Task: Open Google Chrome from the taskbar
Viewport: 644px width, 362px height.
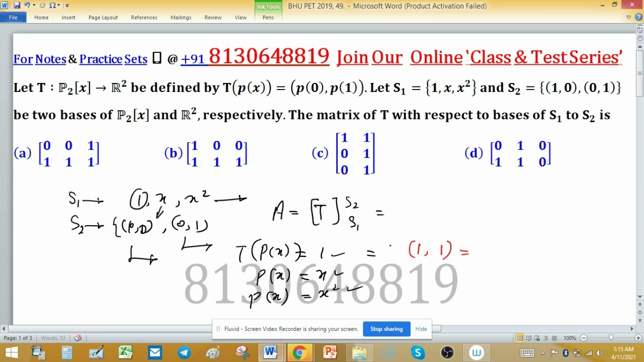Action: [299, 352]
